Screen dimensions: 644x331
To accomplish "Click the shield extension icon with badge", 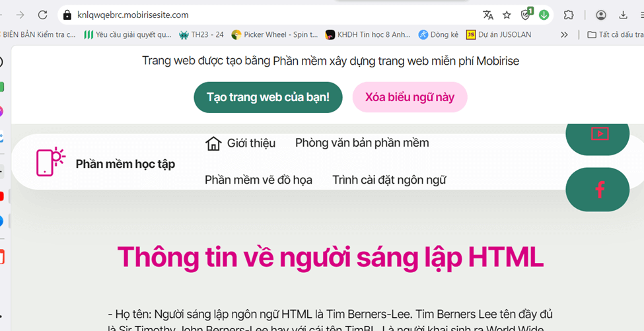I will [x=526, y=15].
